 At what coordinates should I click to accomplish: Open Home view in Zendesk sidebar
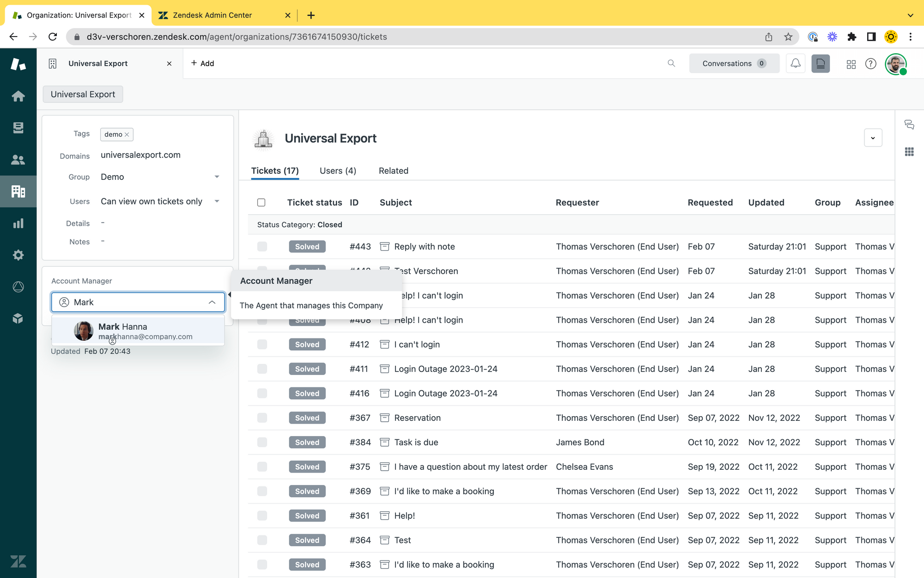(x=18, y=96)
